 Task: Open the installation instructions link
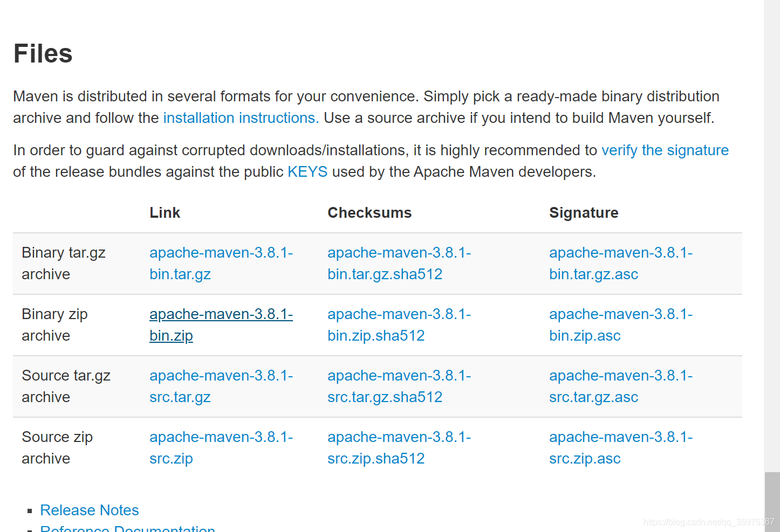coord(241,118)
